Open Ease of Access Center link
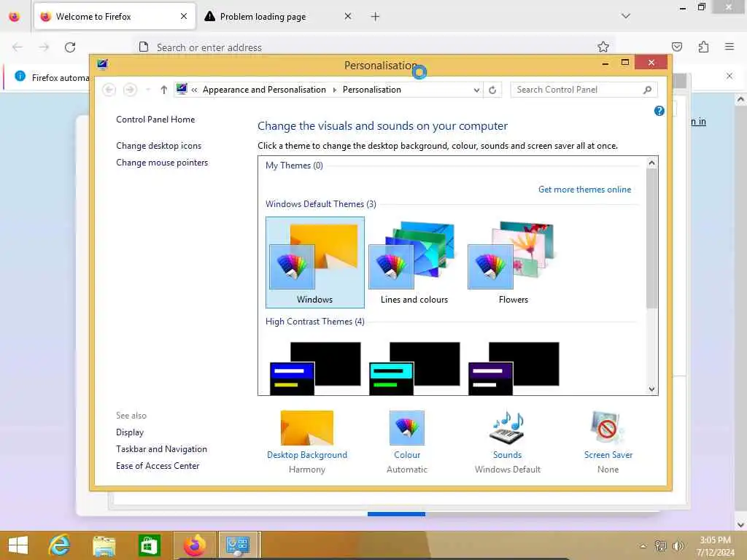747x560 pixels. click(x=158, y=466)
